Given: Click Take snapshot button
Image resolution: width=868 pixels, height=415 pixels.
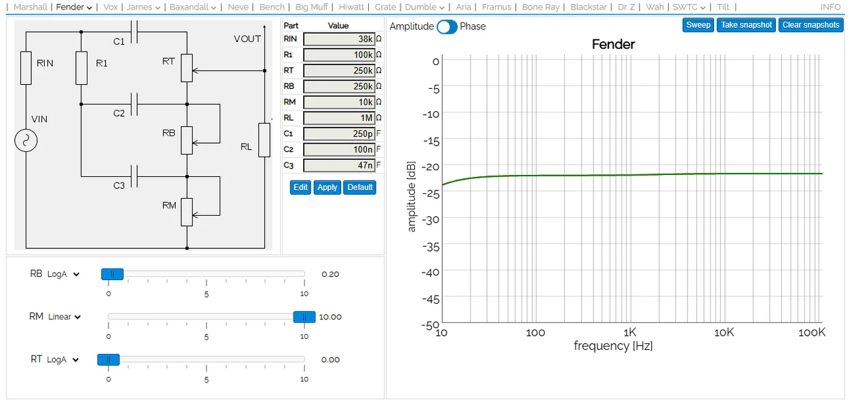Looking at the screenshot, I should click(746, 25).
